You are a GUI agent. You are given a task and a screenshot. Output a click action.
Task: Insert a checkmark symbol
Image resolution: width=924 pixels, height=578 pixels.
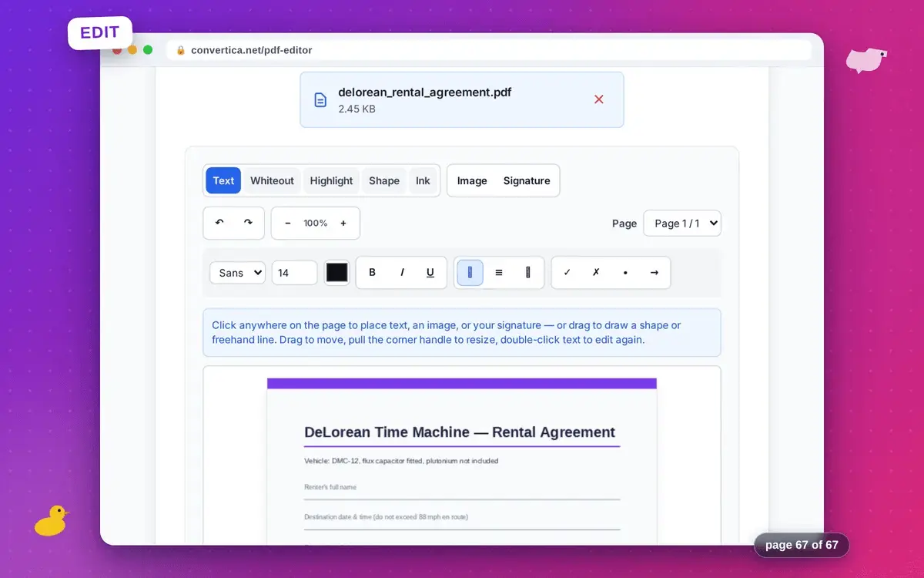pos(567,272)
